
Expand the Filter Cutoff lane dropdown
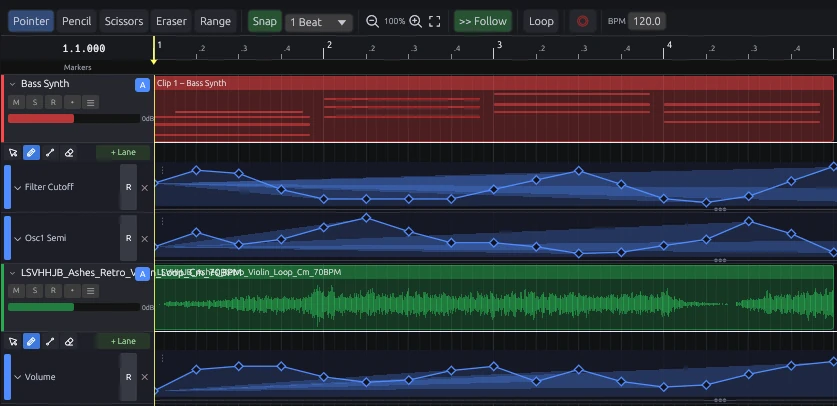point(18,188)
